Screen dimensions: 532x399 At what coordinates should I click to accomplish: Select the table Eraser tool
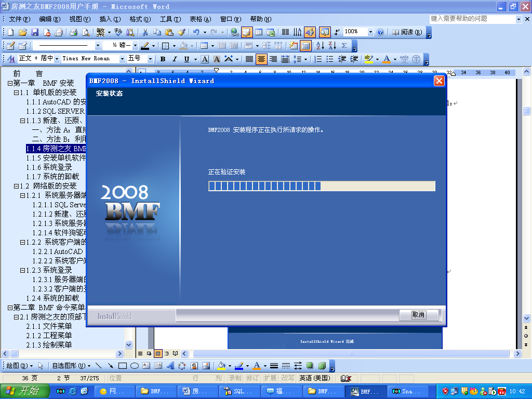[23, 46]
